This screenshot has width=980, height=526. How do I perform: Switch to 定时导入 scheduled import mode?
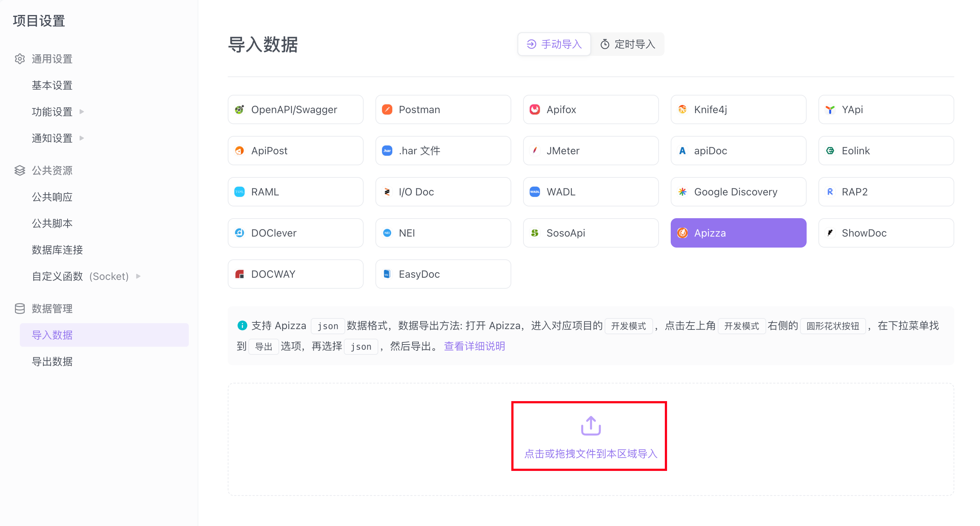point(628,44)
